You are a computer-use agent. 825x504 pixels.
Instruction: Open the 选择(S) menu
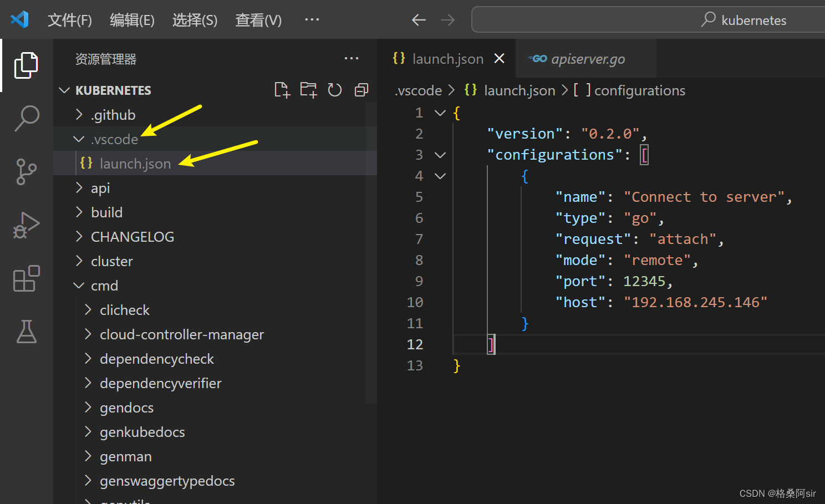click(195, 20)
